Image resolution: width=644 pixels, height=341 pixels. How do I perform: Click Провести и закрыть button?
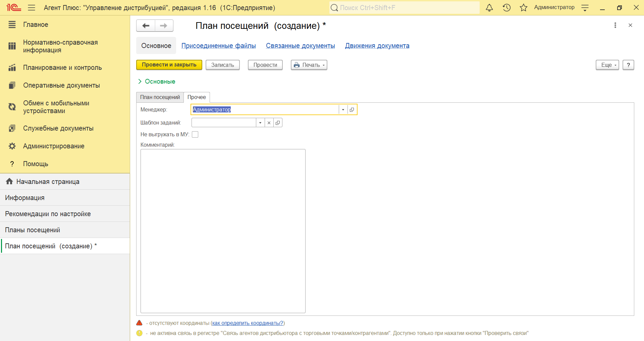tap(169, 65)
